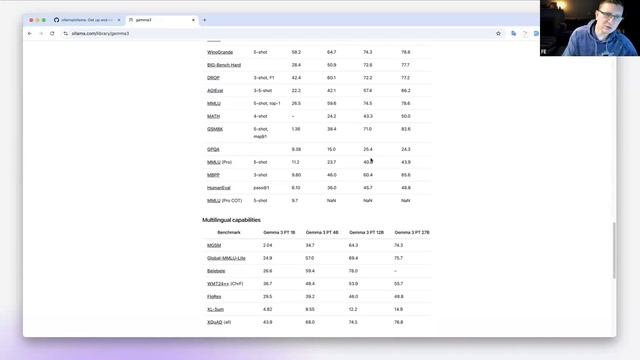Click the 3-5-shot cell in AGIEval row
This screenshot has width=640, height=360.
coord(262,91)
